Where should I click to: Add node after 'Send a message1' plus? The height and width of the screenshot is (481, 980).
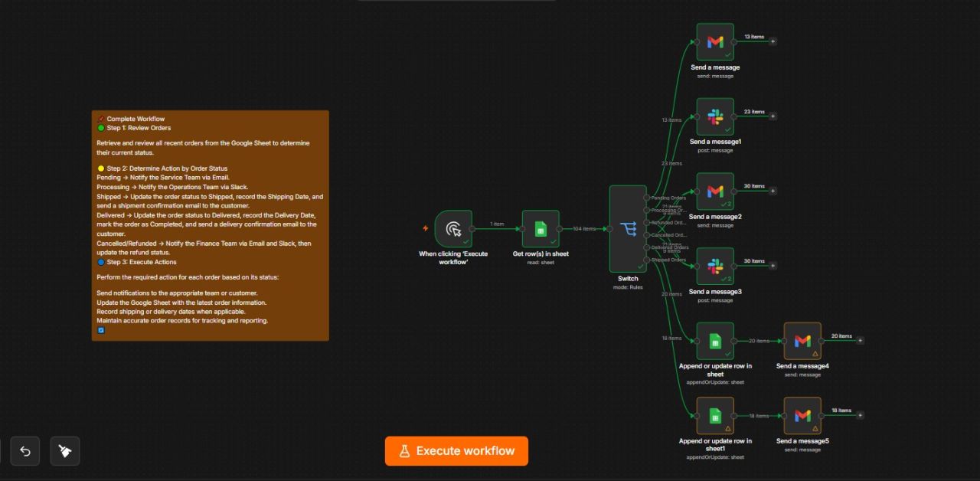[x=773, y=116]
